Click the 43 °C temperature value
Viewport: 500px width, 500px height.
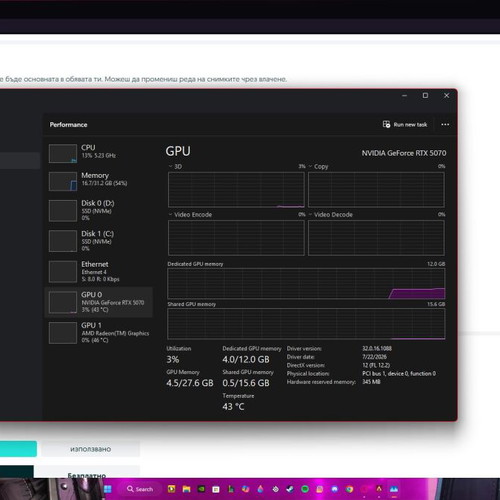233,407
